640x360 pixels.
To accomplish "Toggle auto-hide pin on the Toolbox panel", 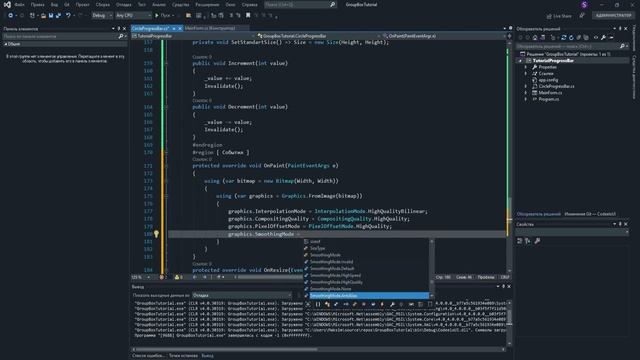I will coord(119,29).
